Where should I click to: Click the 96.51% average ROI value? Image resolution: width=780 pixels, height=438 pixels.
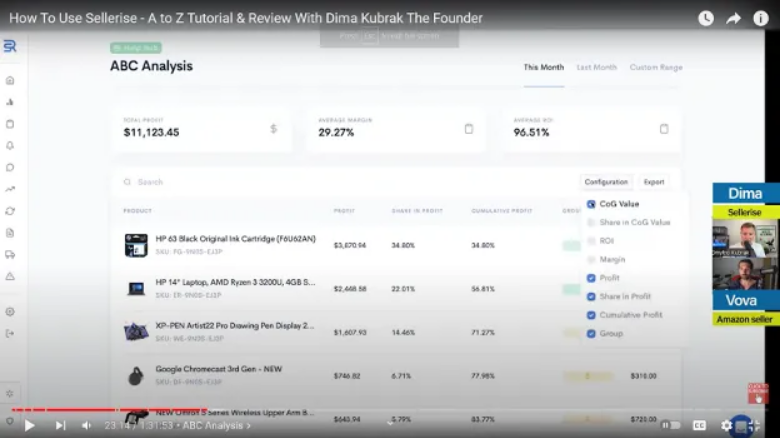tap(531, 132)
